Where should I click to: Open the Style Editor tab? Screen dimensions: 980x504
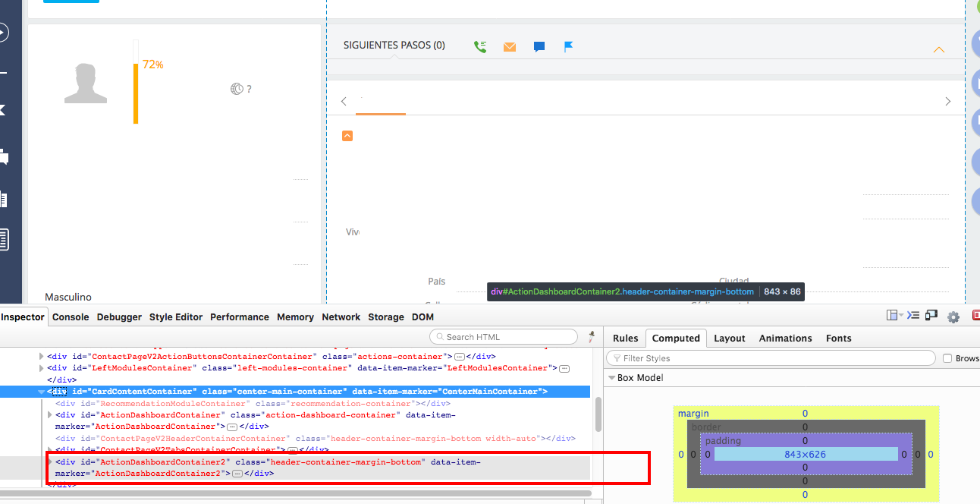(176, 317)
